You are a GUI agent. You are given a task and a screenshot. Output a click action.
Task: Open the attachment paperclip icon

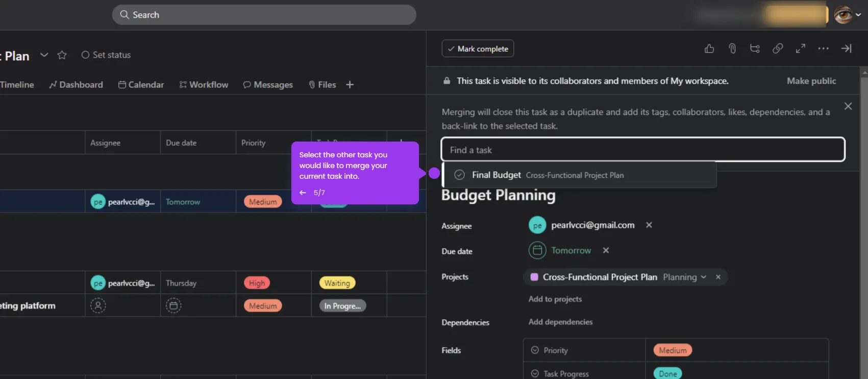point(732,49)
